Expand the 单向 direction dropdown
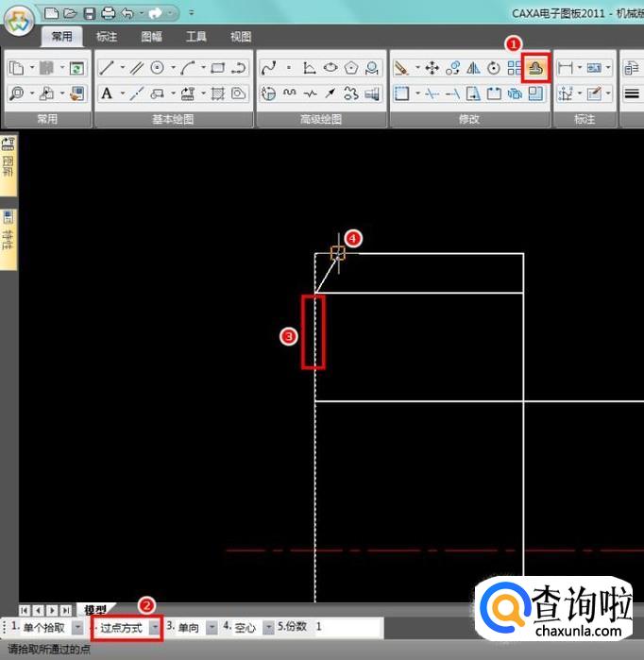The width and height of the screenshot is (644, 660). pyautogui.click(x=212, y=628)
